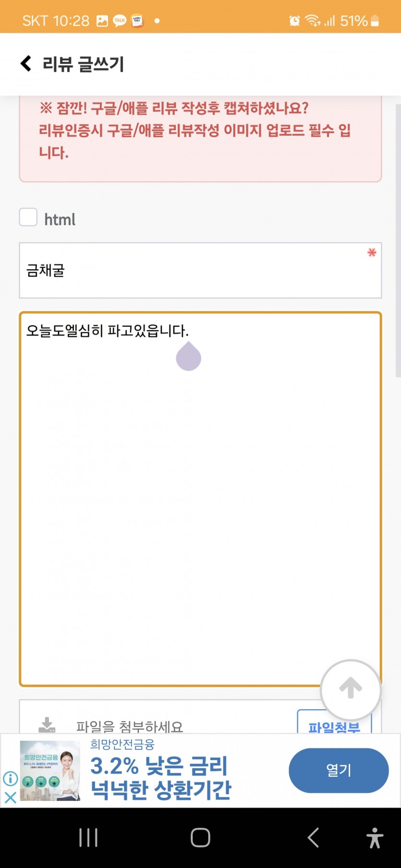Tap the 열기 ad button
This screenshot has height=868, width=401.
point(339,770)
